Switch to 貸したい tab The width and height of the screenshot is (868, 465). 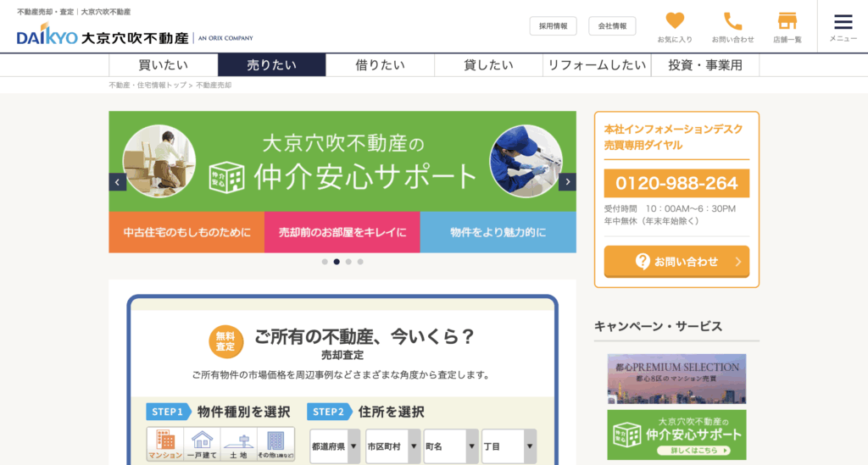click(x=488, y=65)
